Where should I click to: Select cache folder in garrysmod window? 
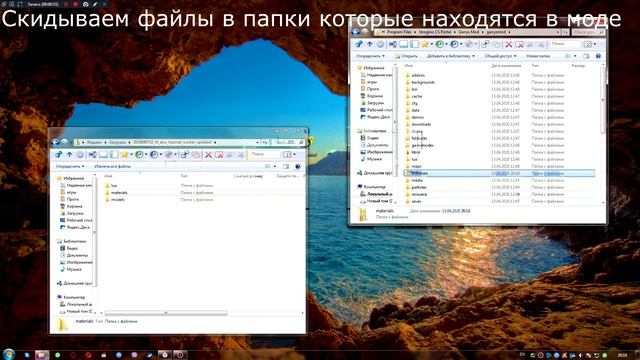[413, 96]
